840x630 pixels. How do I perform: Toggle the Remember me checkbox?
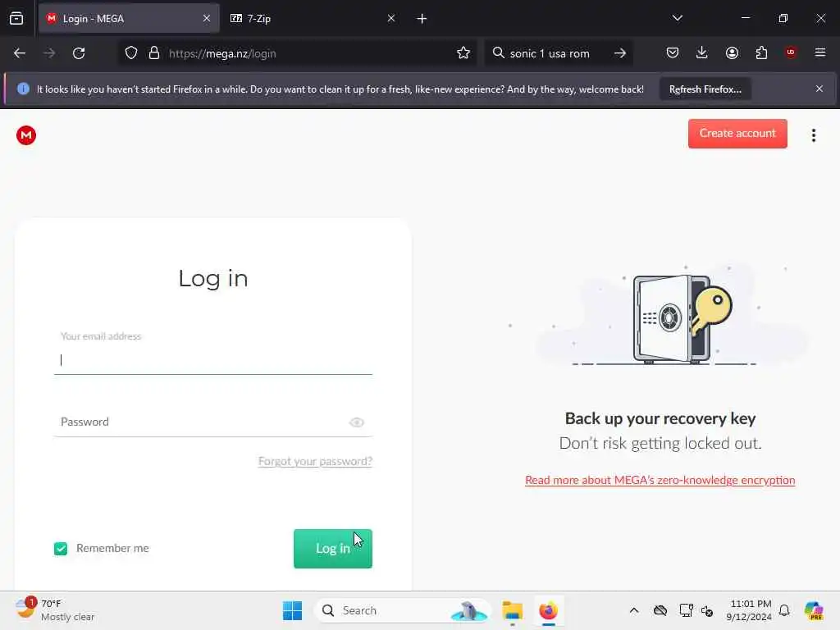tap(61, 549)
